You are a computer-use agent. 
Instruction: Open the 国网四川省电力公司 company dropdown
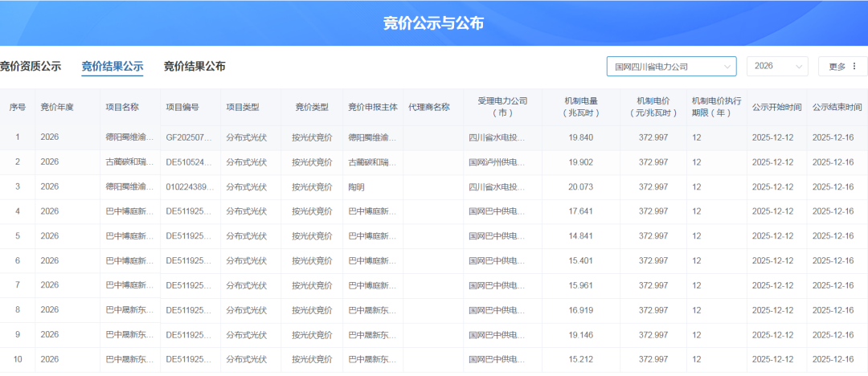point(671,67)
